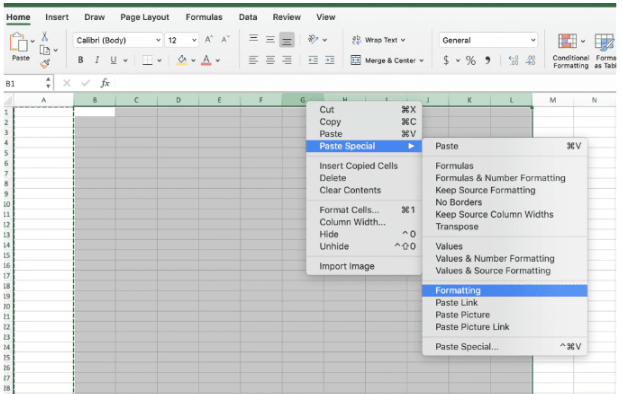Viewport: 622px width, 394px height.
Task: Click the Borders icon
Action: (x=147, y=60)
